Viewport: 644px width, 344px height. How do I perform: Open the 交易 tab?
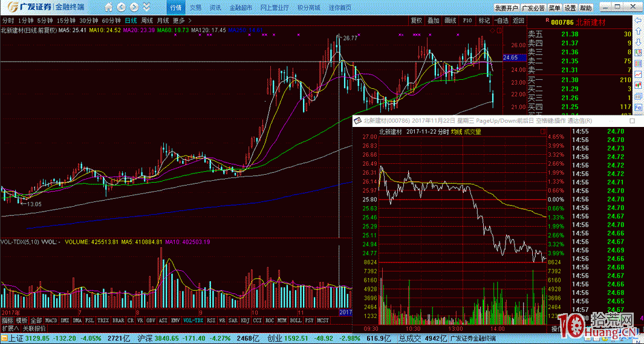point(196,7)
